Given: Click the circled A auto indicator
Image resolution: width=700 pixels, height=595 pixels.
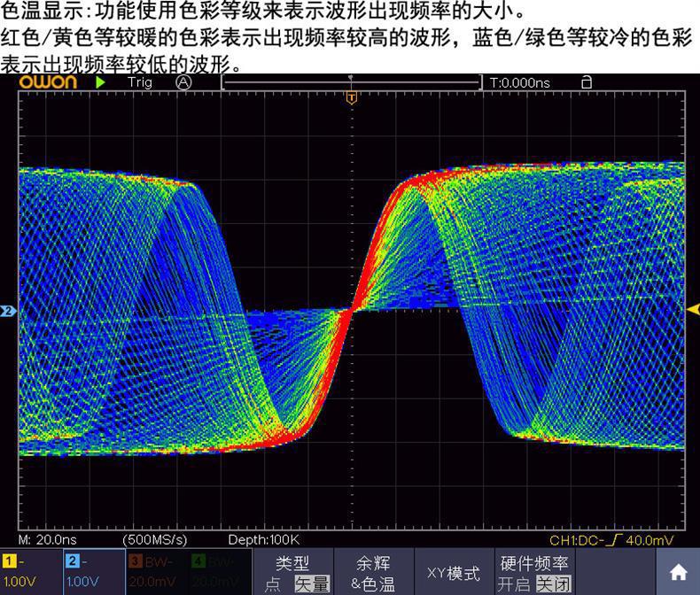Looking at the screenshot, I should (x=183, y=82).
